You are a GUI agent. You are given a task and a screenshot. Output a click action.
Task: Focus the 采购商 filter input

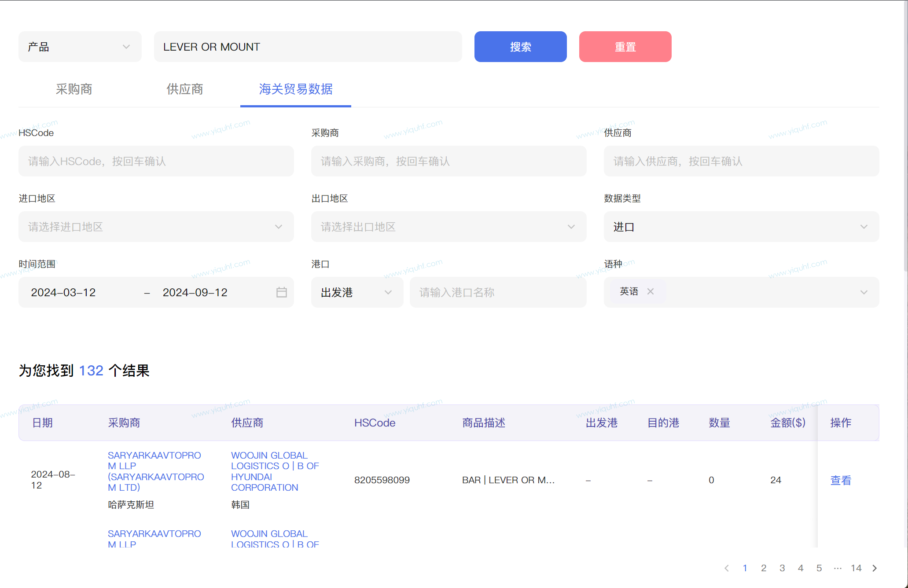[x=448, y=161]
